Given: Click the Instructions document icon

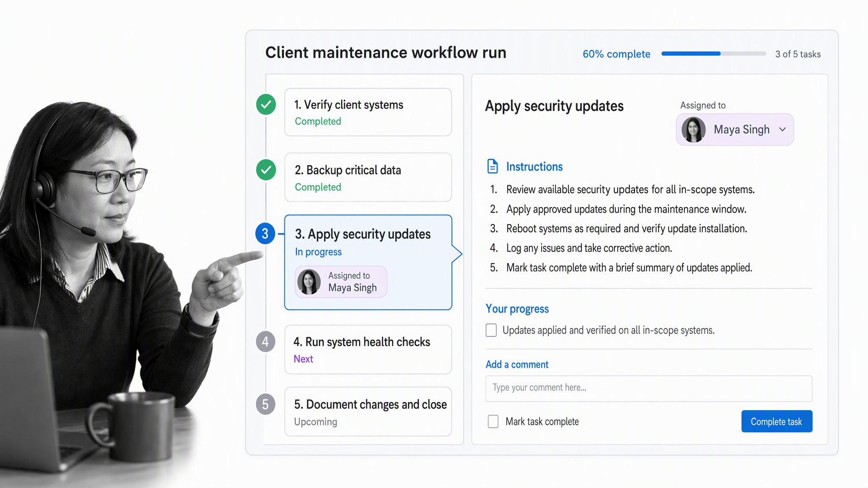Looking at the screenshot, I should pos(492,166).
